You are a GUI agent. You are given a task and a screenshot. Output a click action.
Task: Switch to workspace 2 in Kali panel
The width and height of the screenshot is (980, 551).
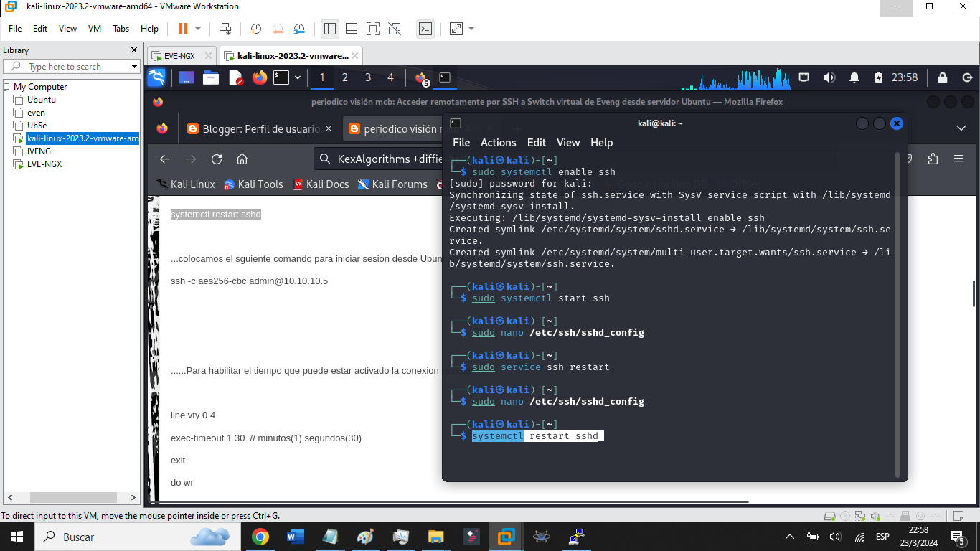point(345,77)
